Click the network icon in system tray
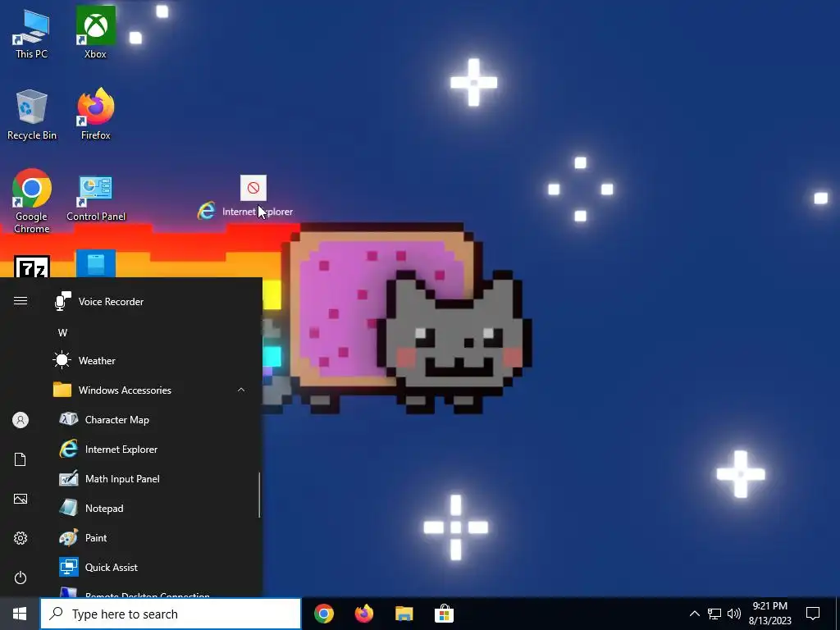Viewport: 840px width, 630px height. pos(714,614)
